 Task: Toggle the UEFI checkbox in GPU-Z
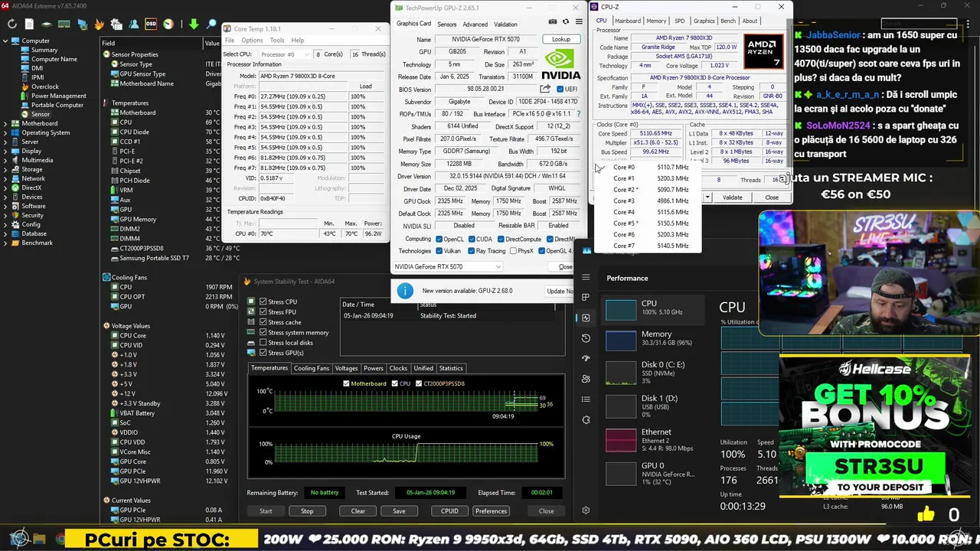[x=560, y=90]
